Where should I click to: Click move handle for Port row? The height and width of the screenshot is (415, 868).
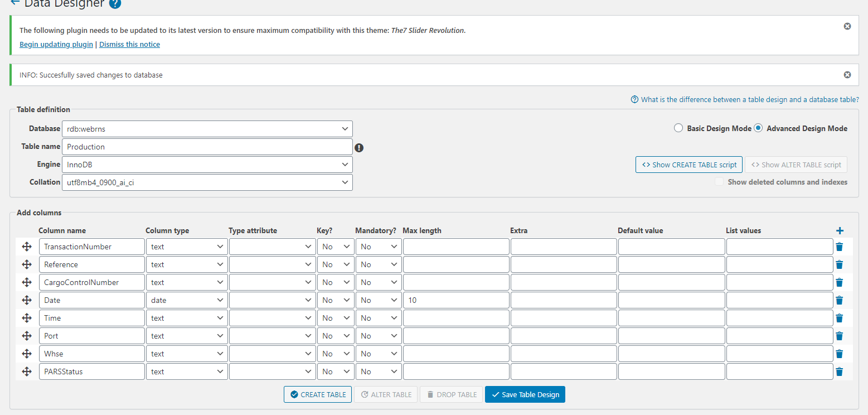coord(27,336)
